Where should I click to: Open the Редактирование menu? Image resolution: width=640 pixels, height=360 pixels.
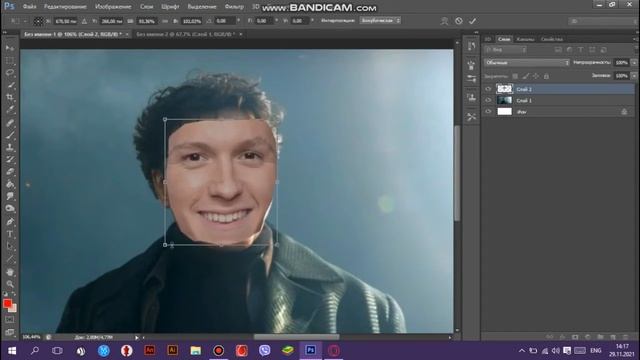click(65, 7)
